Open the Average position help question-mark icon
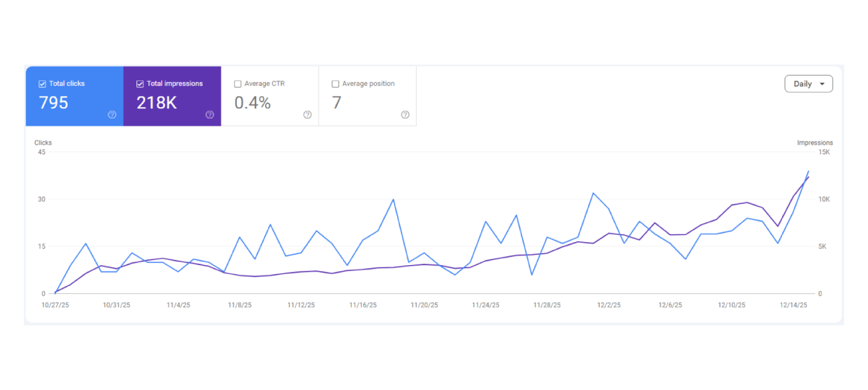 click(405, 115)
